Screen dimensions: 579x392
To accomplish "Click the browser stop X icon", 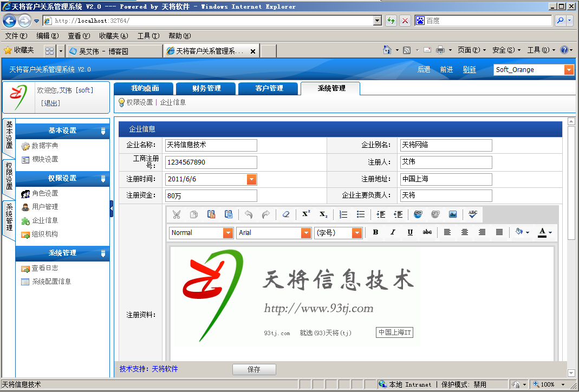I will coord(405,21).
